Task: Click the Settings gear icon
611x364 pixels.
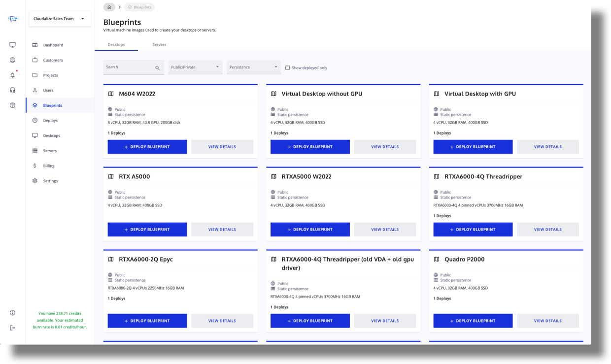Action: [x=35, y=181]
